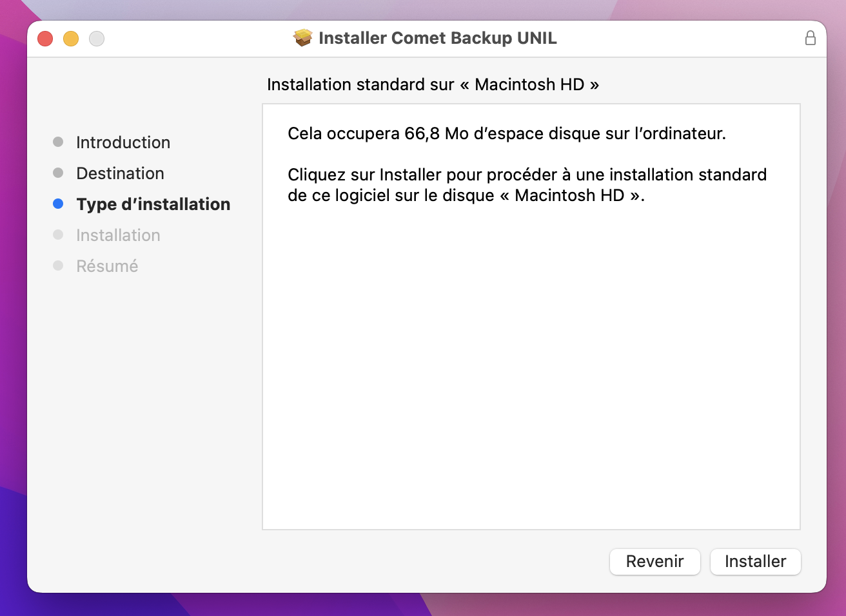Select the Destination step in the sidebar
Image resolution: width=846 pixels, height=616 pixels.
(120, 173)
